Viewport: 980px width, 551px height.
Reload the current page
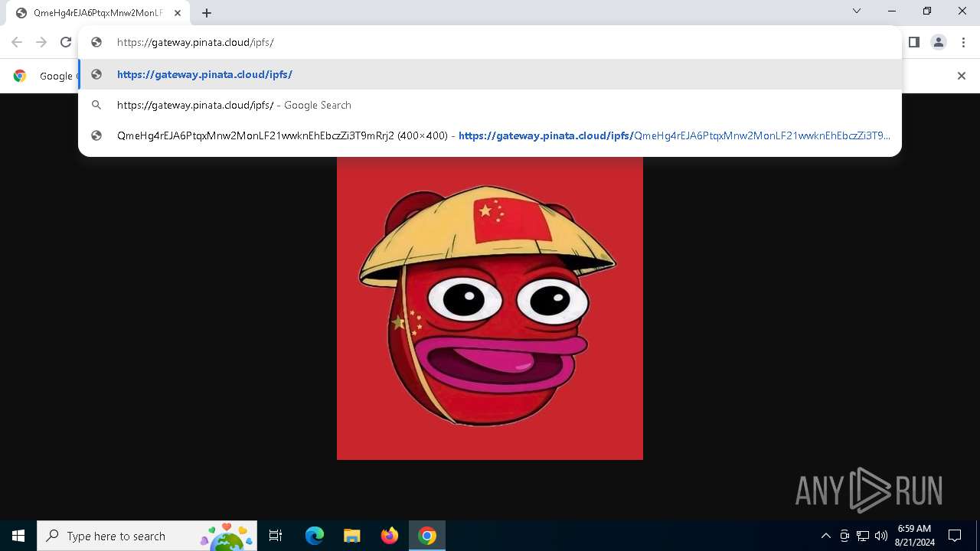point(66,42)
